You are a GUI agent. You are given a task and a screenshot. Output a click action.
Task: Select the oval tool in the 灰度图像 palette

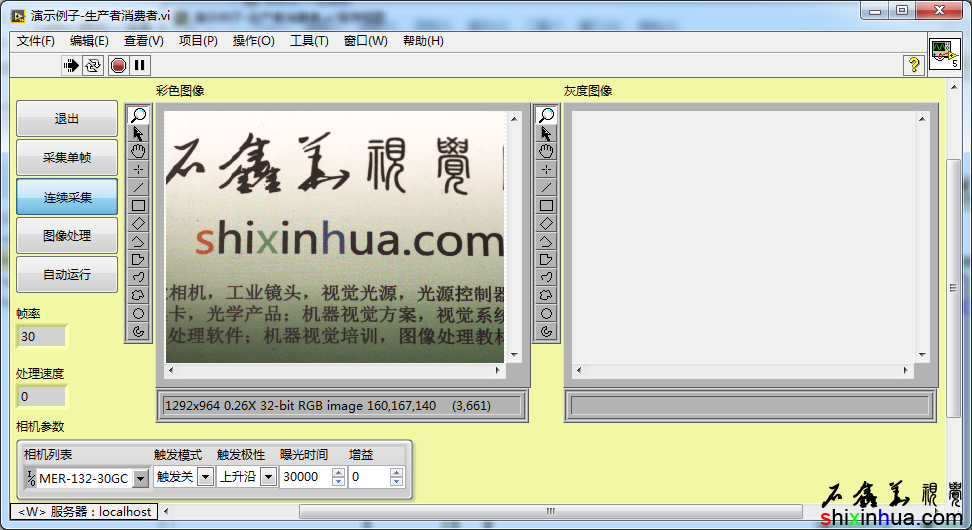546,313
